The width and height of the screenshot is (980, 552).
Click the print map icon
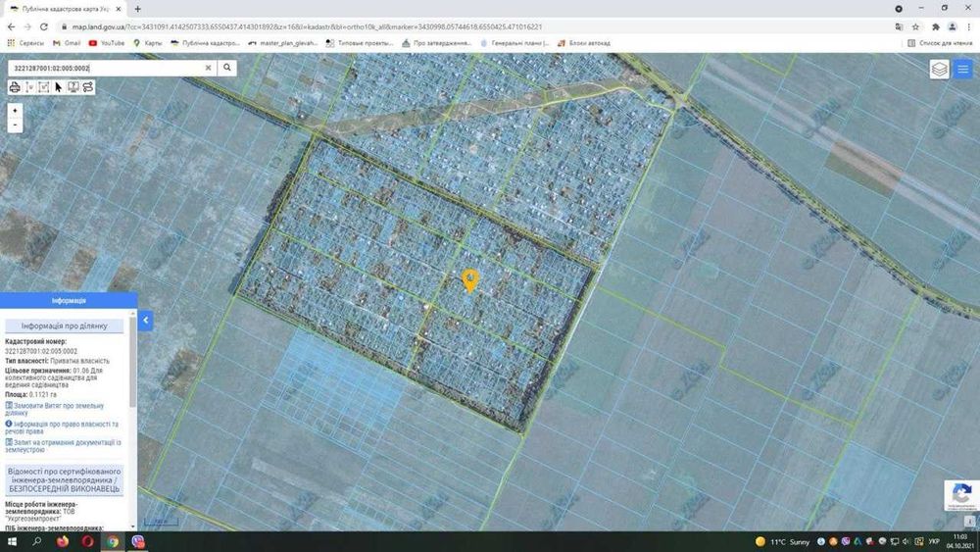[15, 87]
